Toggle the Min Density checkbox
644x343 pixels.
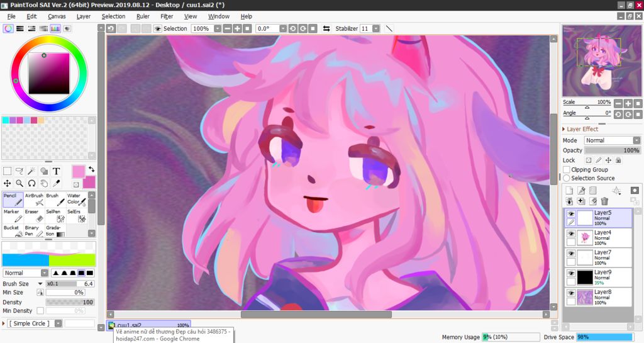[x=40, y=310]
